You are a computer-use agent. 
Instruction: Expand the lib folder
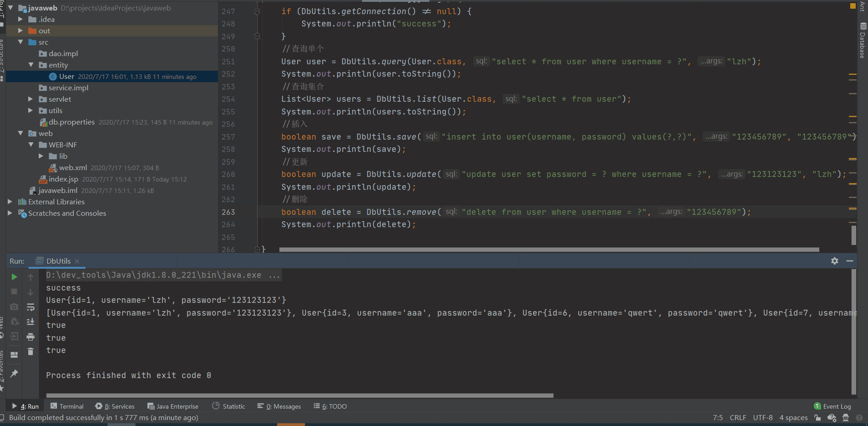point(41,156)
